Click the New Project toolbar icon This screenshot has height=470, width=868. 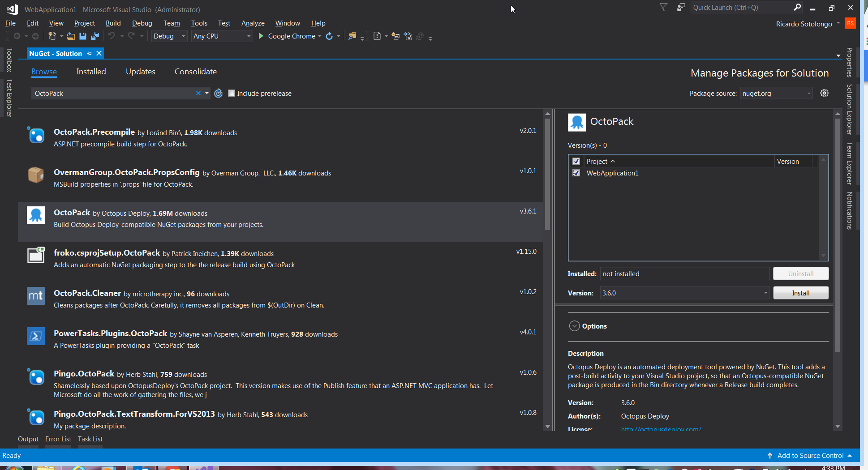52,36
